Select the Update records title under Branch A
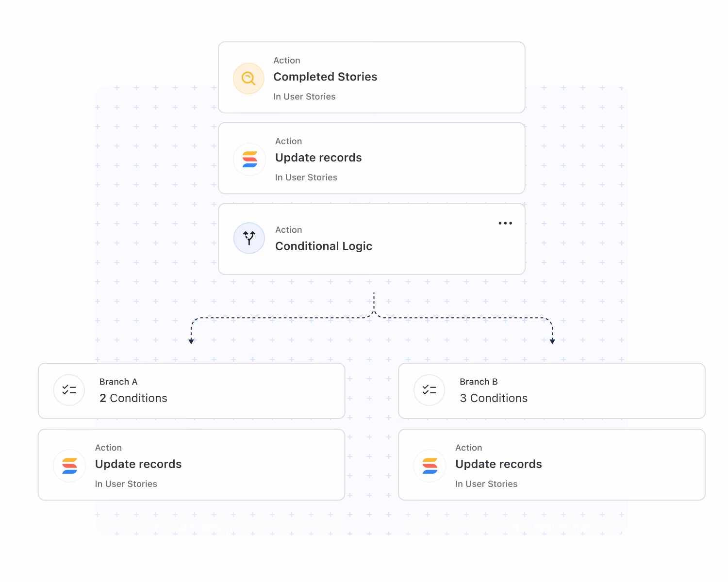The height and width of the screenshot is (582, 728). pos(138,464)
